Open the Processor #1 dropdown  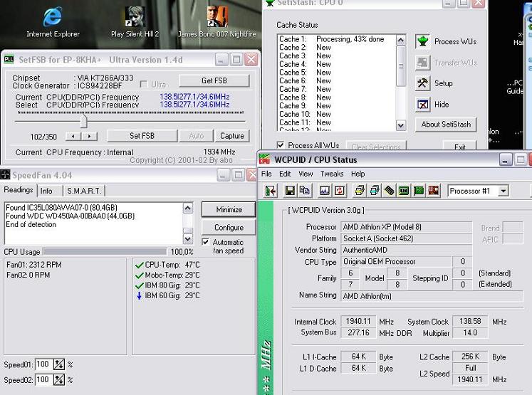[x=504, y=191]
